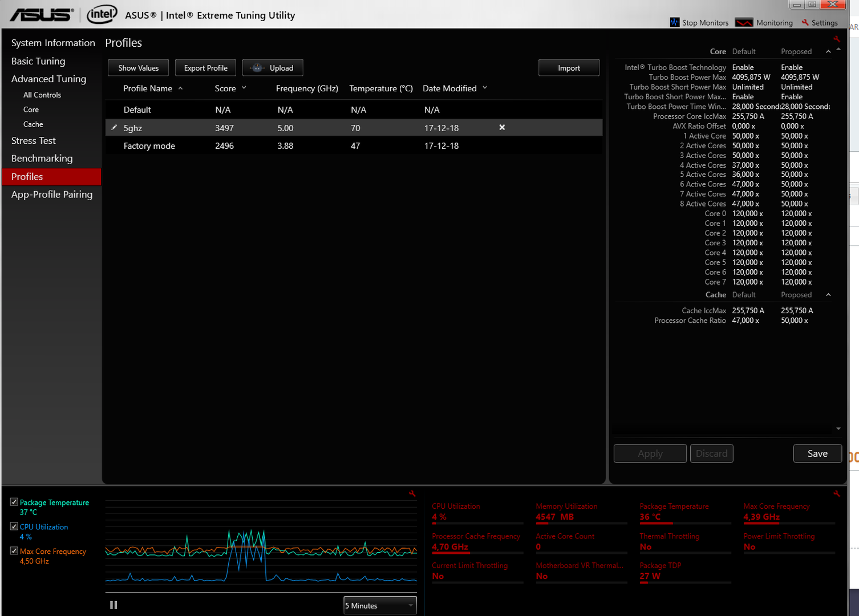Click the Frequency (GHz) column header
This screenshot has height=616, width=859.
click(307, 88)
